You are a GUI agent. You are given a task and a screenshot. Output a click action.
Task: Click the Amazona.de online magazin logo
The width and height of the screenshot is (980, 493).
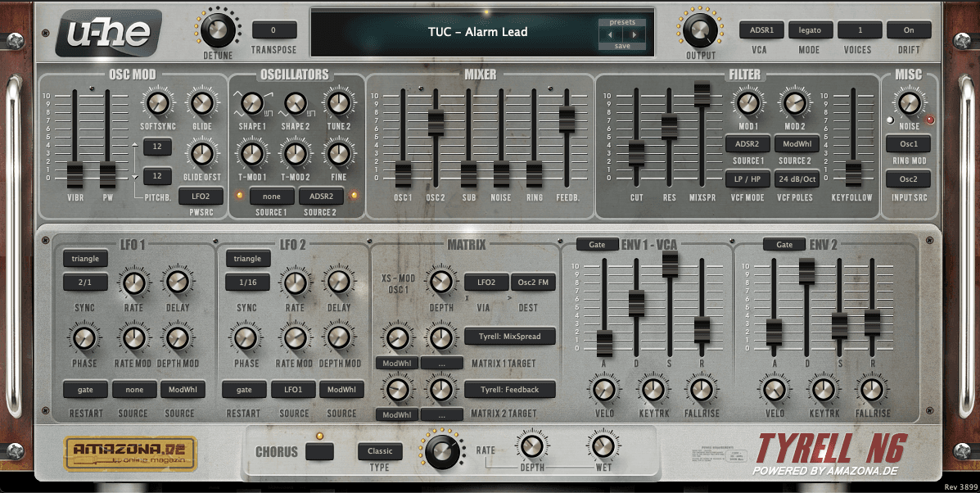[x=131, y=454]
